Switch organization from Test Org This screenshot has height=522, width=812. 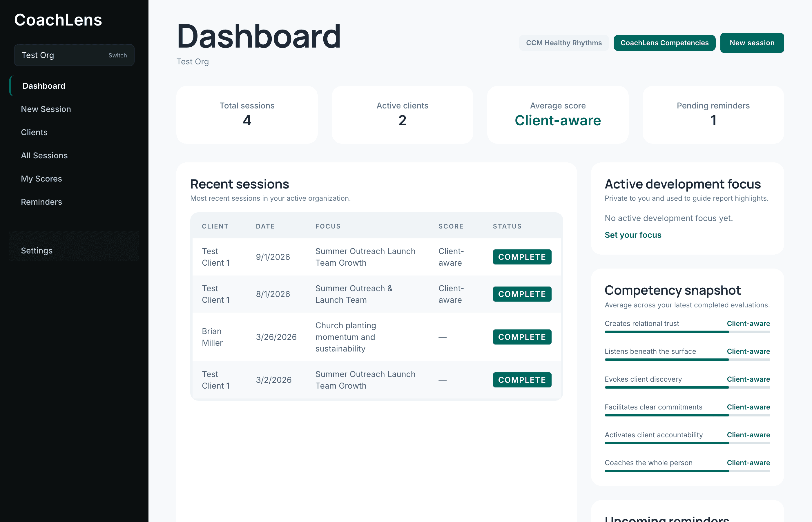[x=118, y=55]
